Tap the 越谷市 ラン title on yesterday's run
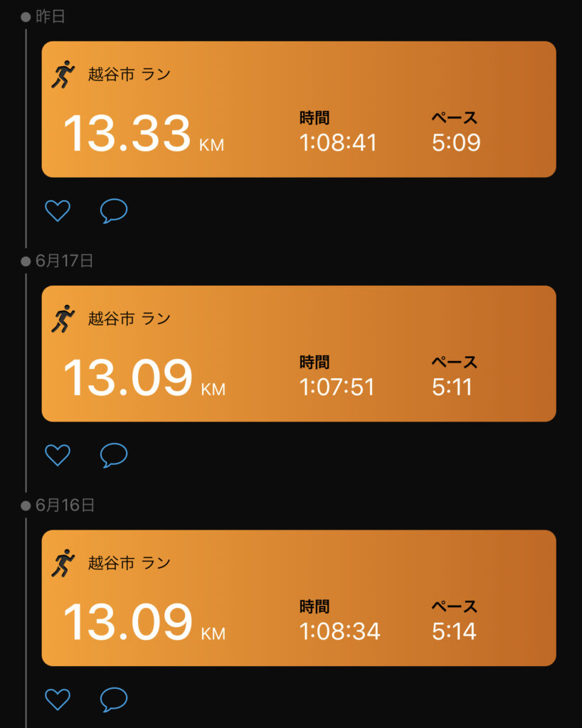The height and width of the screenshot is (728, 582). (x=129, y=75)
